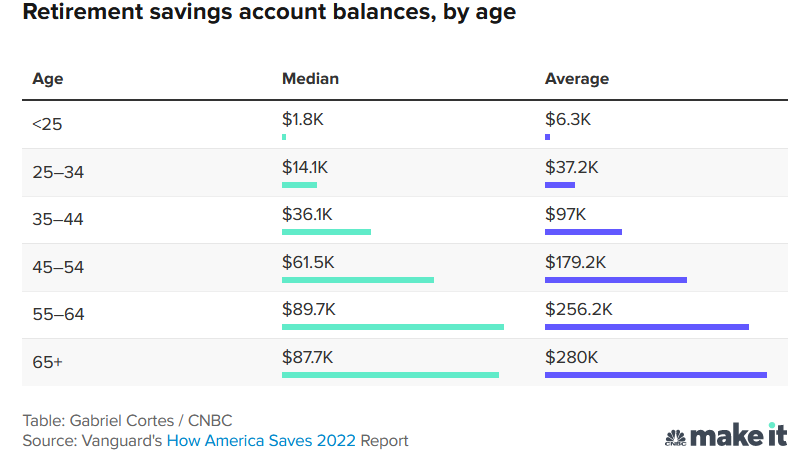Select the $280K average value
This screenshot has height=456, width=797.
(571, 357)
